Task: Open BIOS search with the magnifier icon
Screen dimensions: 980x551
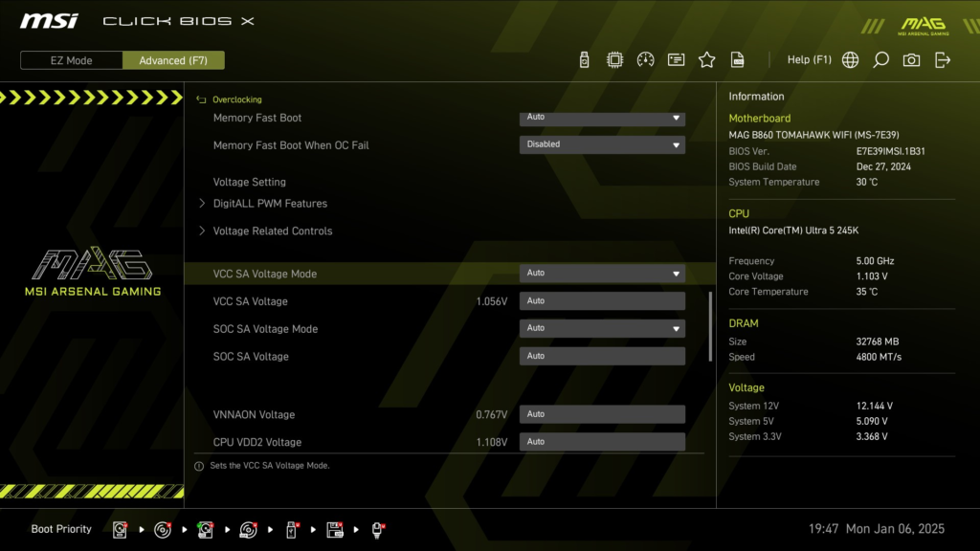Action: (x=880, y=58)
